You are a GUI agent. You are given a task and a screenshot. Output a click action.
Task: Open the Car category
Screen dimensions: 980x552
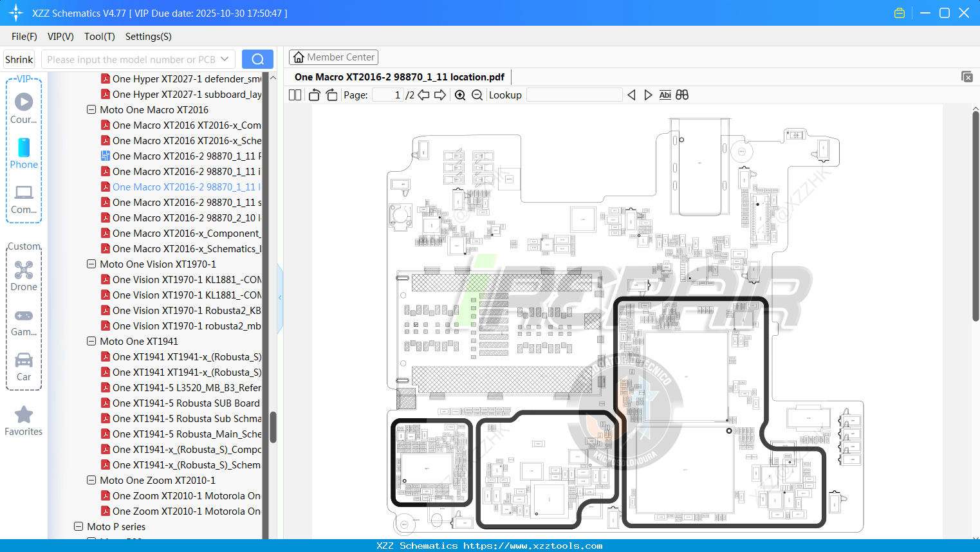(24, 366)
